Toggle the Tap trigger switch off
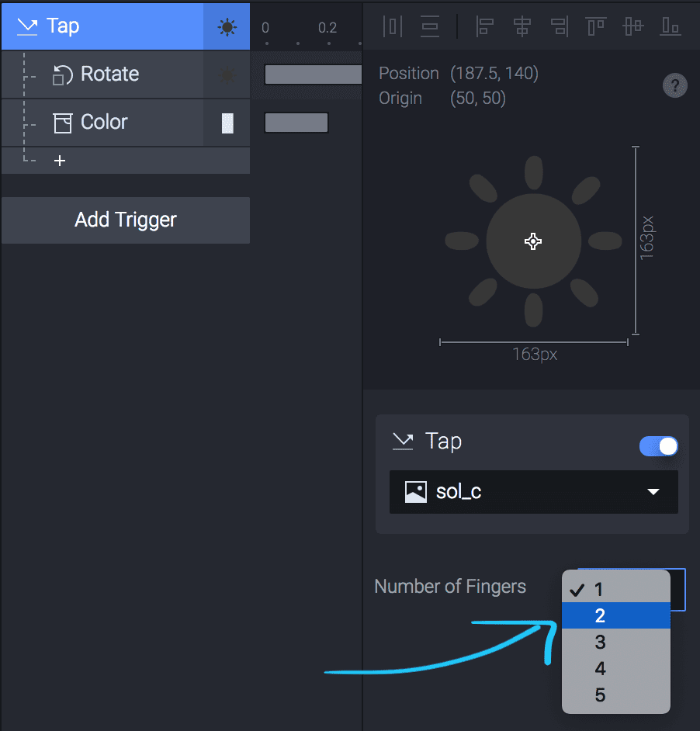This screenshot has height=731, width=700. coord(659,446)
